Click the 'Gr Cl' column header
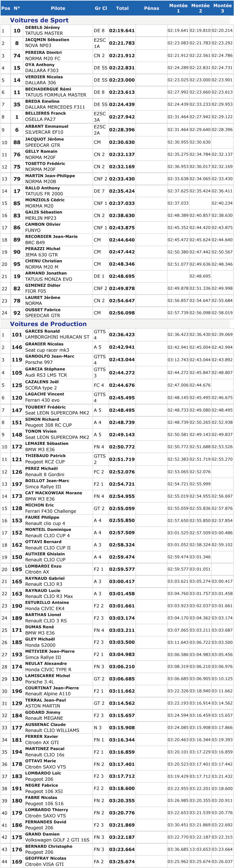Image resolution: width=234 pixels, height=868 pixels. (101, 8)
